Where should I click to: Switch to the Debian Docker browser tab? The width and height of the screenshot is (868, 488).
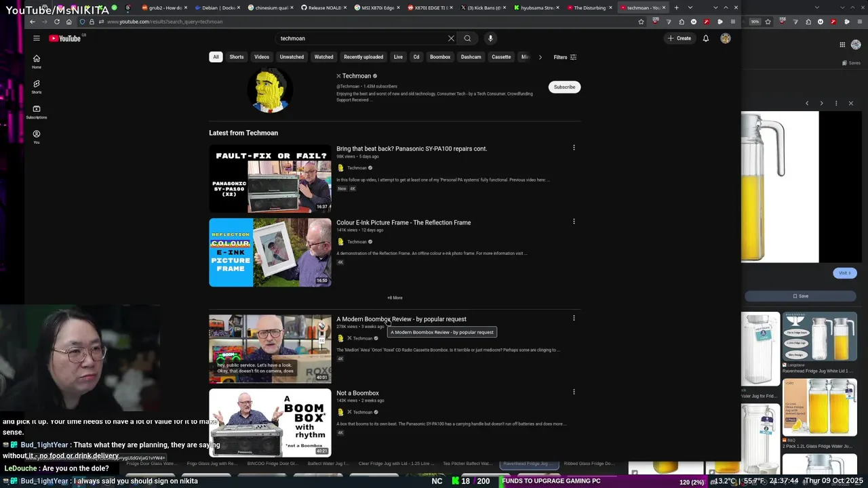pos(217,7)
